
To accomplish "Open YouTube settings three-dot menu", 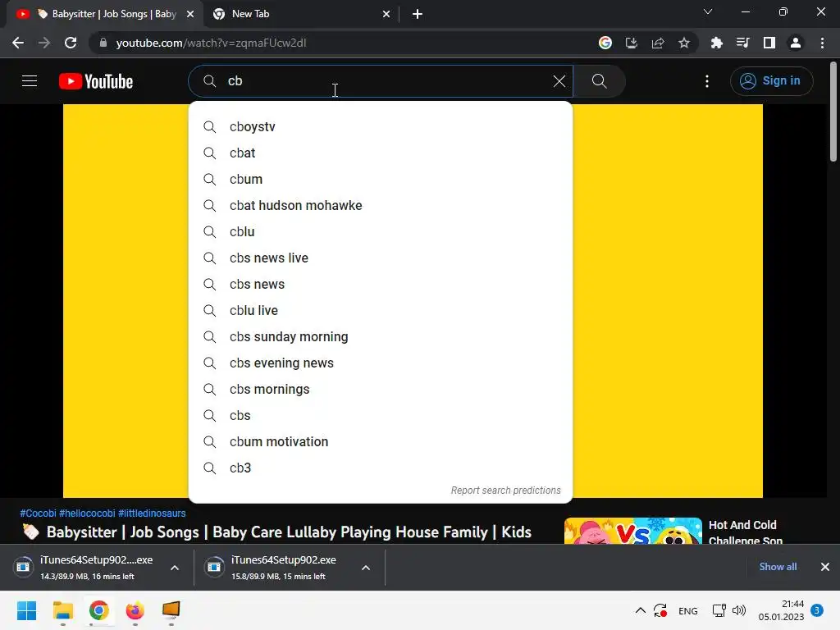I will click(x=707, y=81).
